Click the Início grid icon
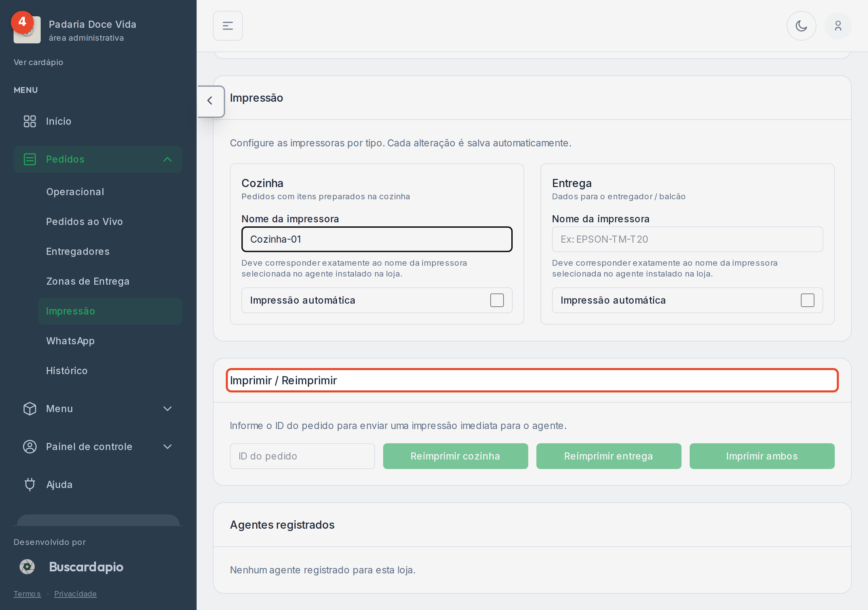The width and height of the screenshot is (868, 610). tap(30, 121)
